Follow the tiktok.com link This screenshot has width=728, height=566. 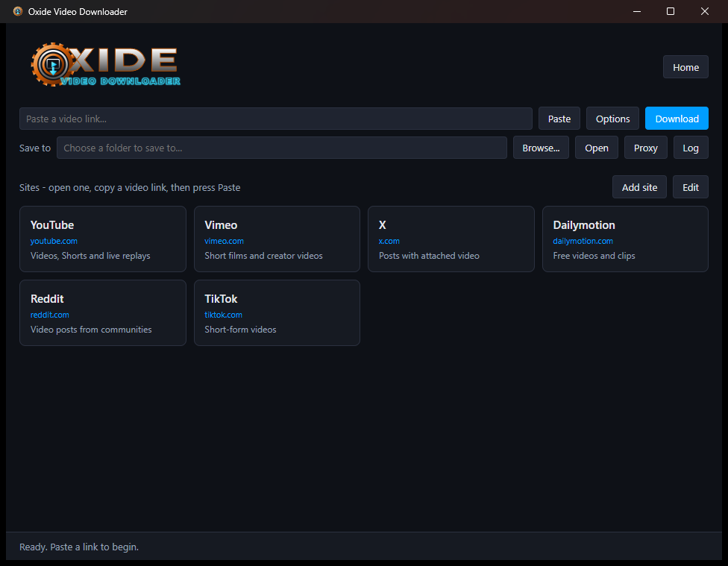223,315
